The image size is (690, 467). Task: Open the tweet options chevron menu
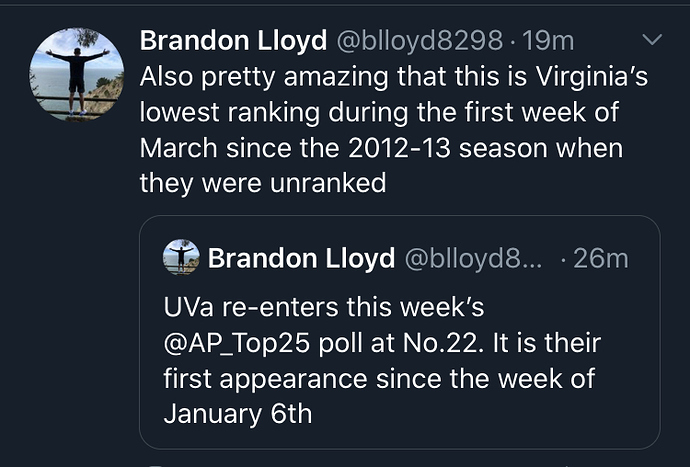pos(652,40)
